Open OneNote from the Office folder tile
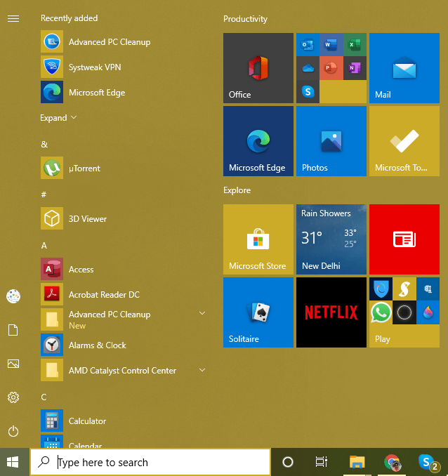 (x=355, y=68)
